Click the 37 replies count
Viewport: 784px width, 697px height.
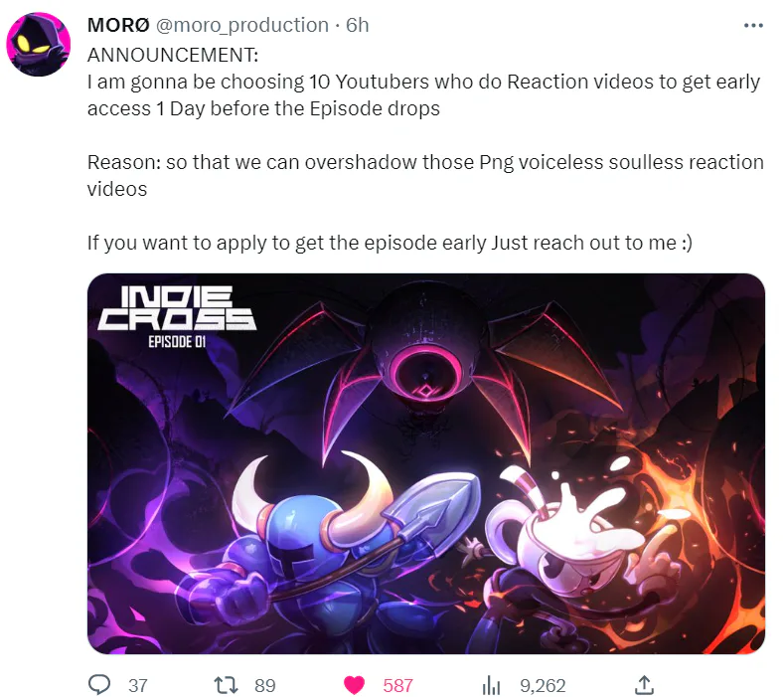[x=138, y=685]
